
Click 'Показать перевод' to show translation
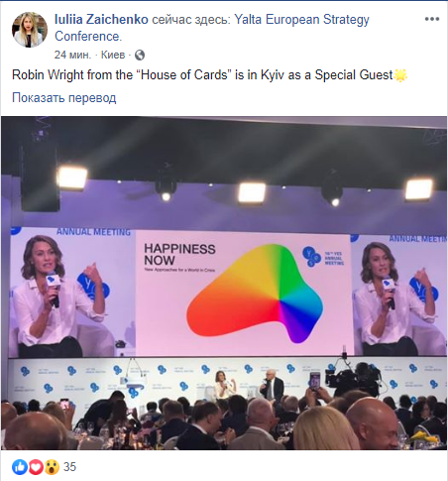[x=64, y=98]
